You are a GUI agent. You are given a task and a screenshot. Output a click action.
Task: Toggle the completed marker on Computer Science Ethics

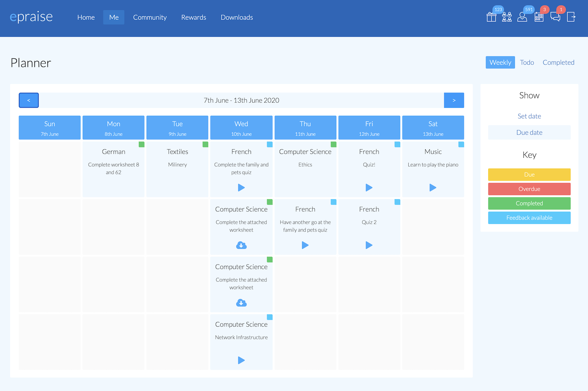(333, 144)
